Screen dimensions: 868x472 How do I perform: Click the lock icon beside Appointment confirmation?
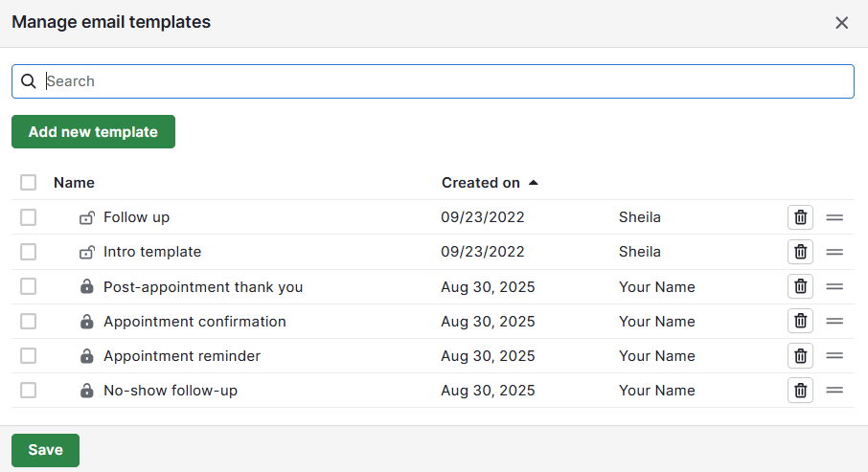coord(87,321)
